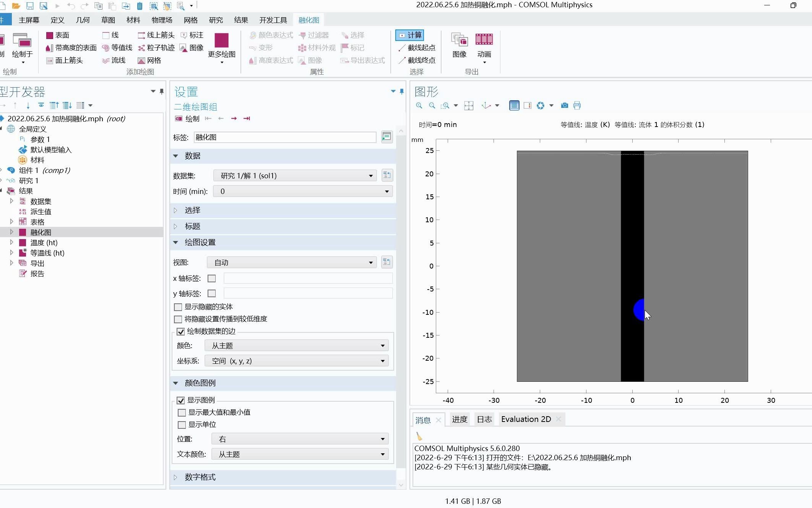Select the 颜色 from主题 dropdown
This screenshot has height=508, width=812.
pyautogui.click(x=298, y=345)
